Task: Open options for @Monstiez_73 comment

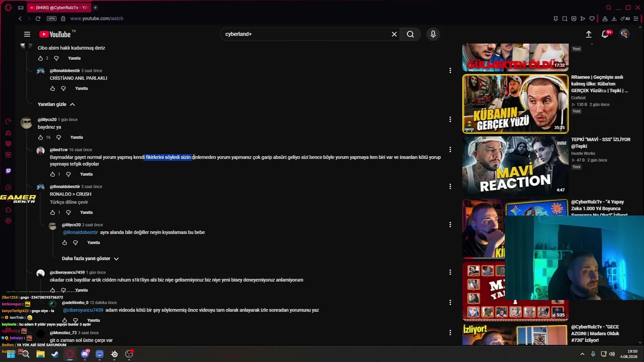Action: point(450,333)
